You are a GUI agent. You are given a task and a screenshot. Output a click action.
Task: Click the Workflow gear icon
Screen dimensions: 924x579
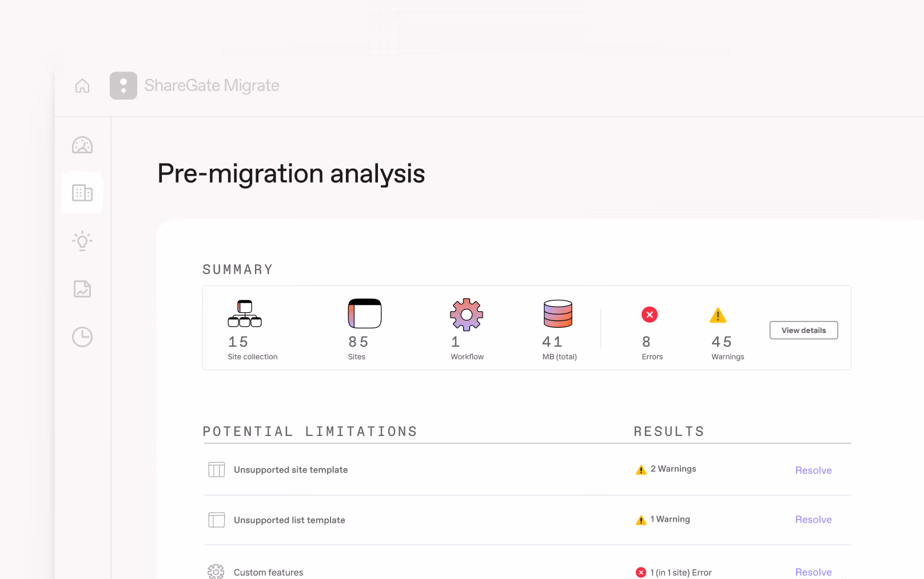[467, 314]
